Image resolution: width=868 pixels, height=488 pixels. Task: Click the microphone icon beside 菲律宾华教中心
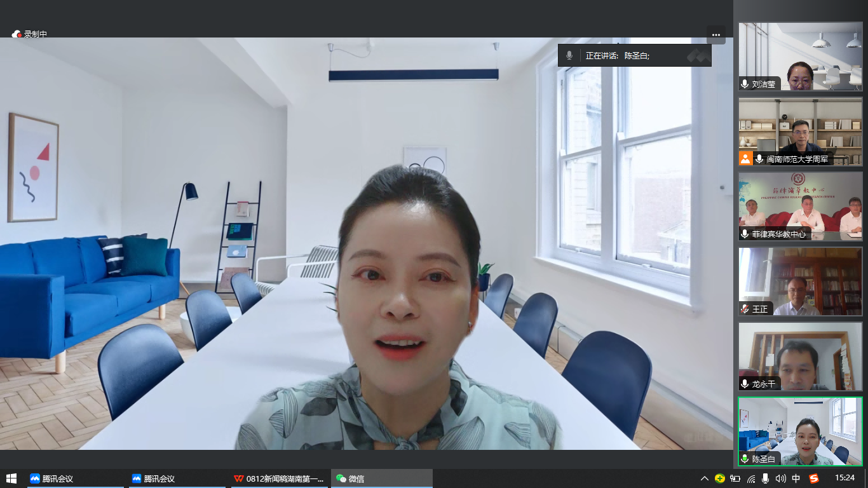(745, 234)
